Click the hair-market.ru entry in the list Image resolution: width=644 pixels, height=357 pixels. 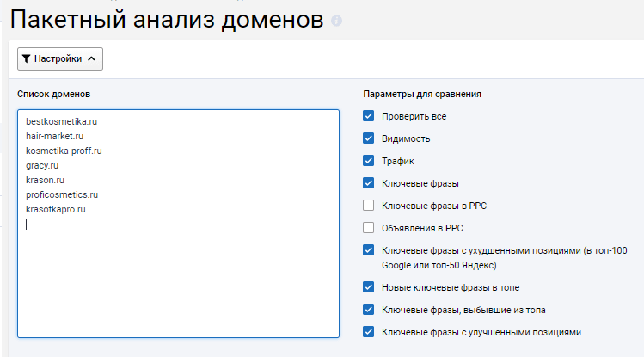tap(55, 136)
